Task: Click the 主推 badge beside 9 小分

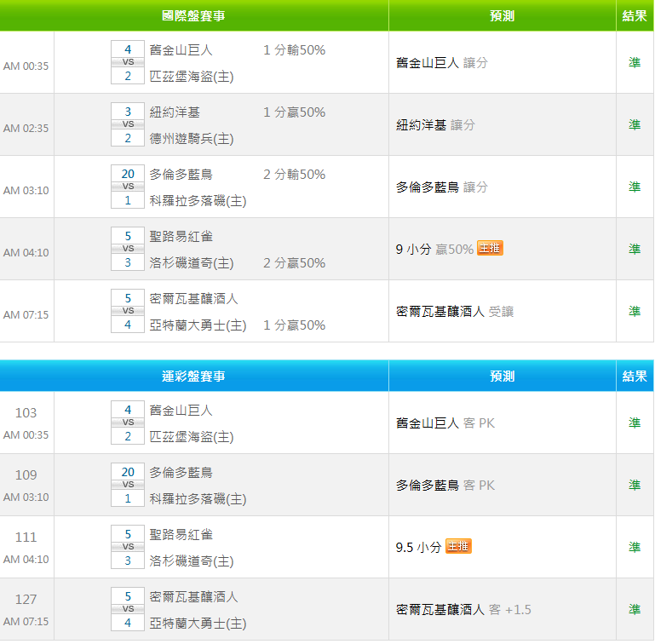Action: [490, 248]
